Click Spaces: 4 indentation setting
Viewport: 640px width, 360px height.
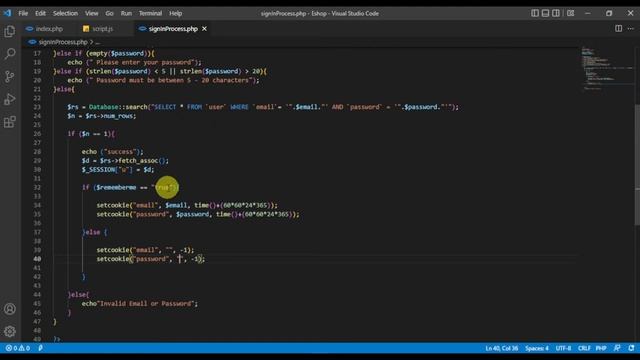point(537,348)
